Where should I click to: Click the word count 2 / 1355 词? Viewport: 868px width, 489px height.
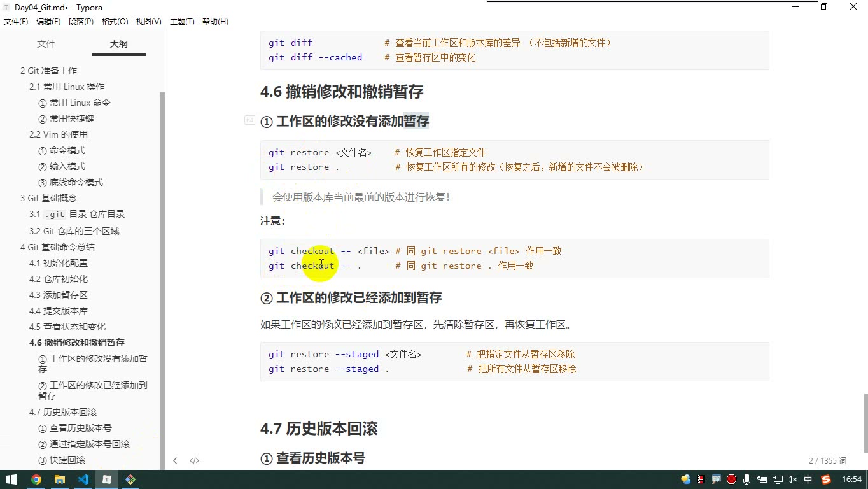click(x=827, y=460)
